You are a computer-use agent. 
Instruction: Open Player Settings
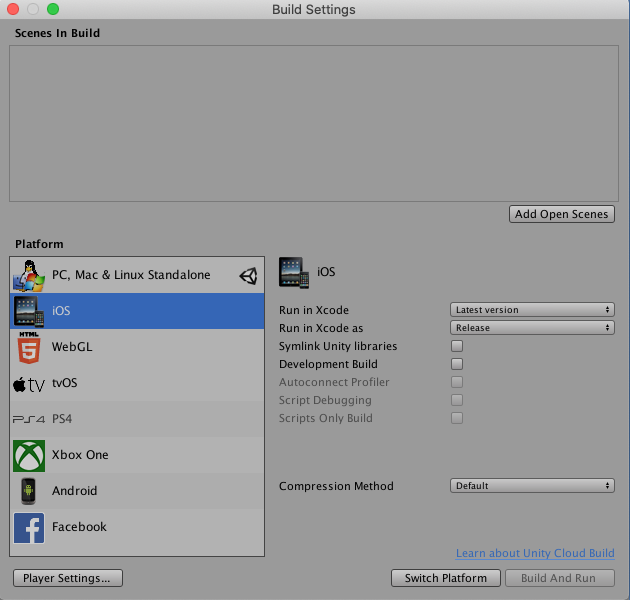[68, 578]
